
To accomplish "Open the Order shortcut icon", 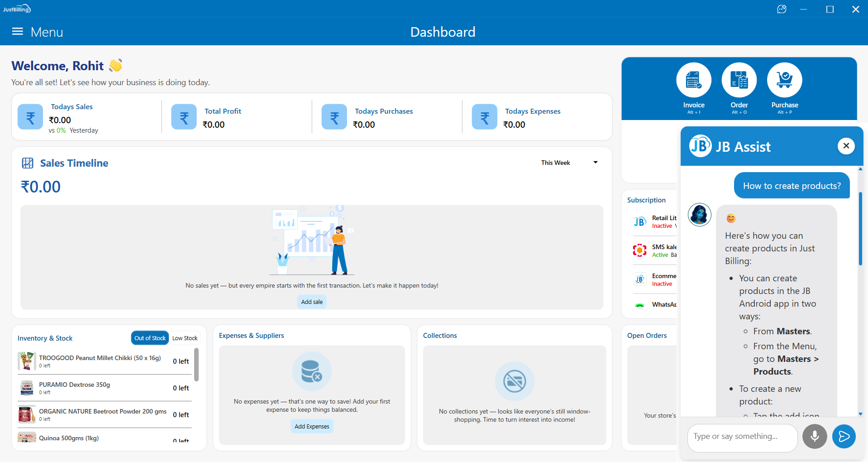I will click(739, 80).
